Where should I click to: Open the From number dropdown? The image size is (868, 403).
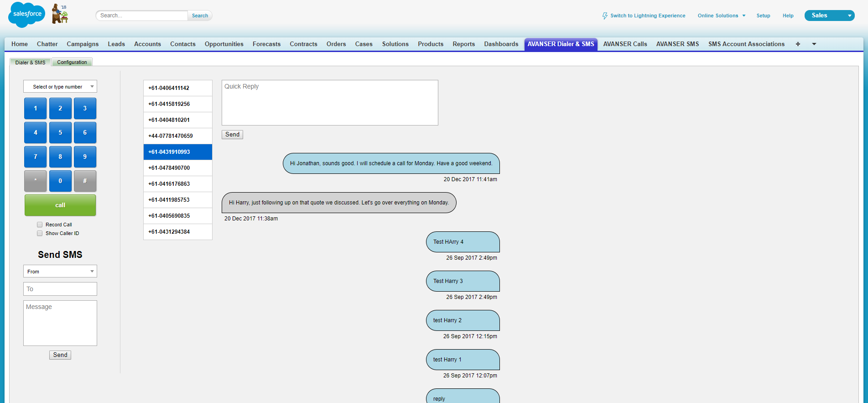[60, 272]
